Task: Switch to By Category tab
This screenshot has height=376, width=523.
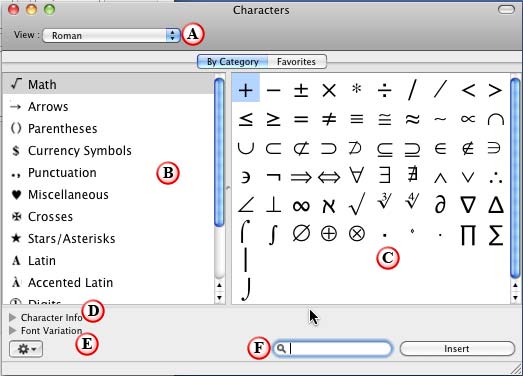Action: click(x=232, y=62)
